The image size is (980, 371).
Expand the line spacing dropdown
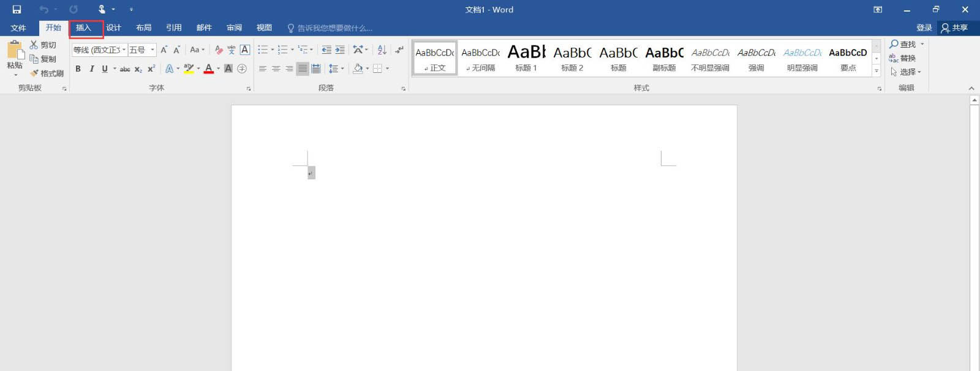(x=342, y=69)
